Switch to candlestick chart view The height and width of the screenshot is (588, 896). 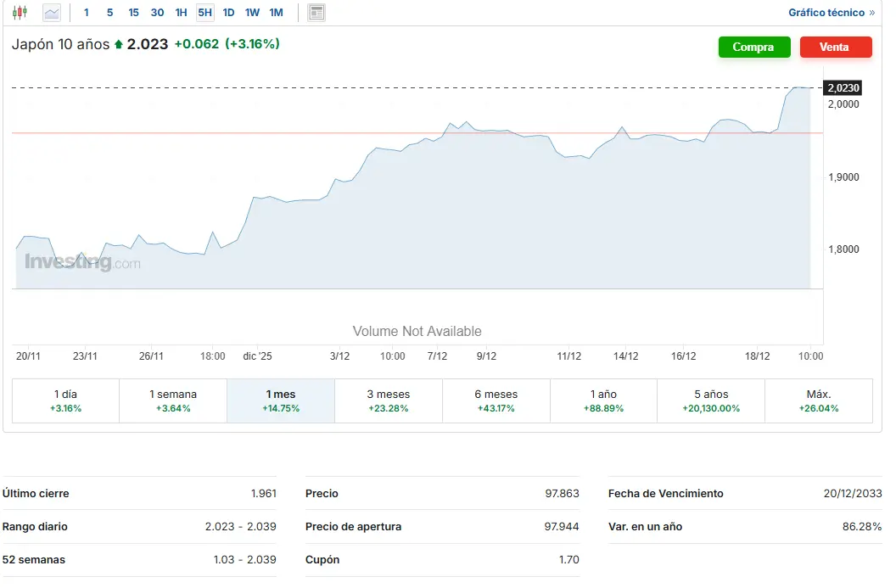click(19, 12)
